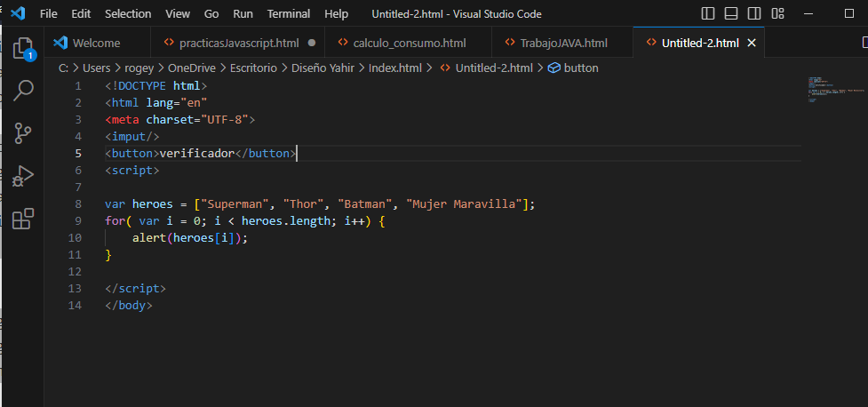The width and height of the screenshot is (868, 407).
Task: Toggle Panel layout icon
Action: click(730, 14)
